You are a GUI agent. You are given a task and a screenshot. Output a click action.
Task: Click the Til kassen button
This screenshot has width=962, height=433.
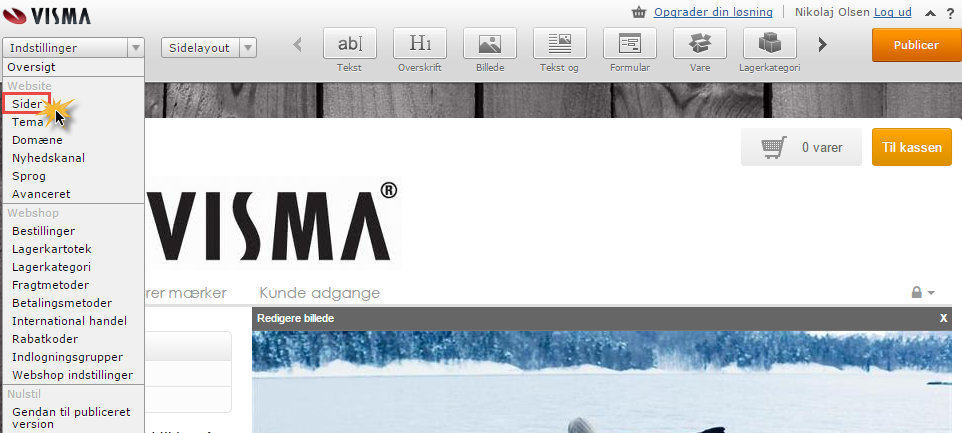pyautogui.click(x=912, y=147)
